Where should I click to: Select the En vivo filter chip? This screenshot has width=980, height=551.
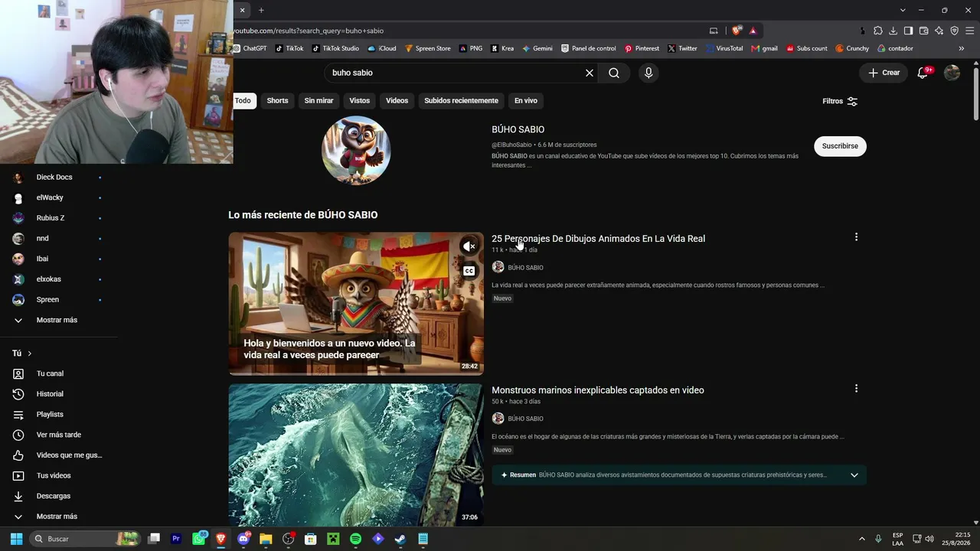click(x=525, y=100)
